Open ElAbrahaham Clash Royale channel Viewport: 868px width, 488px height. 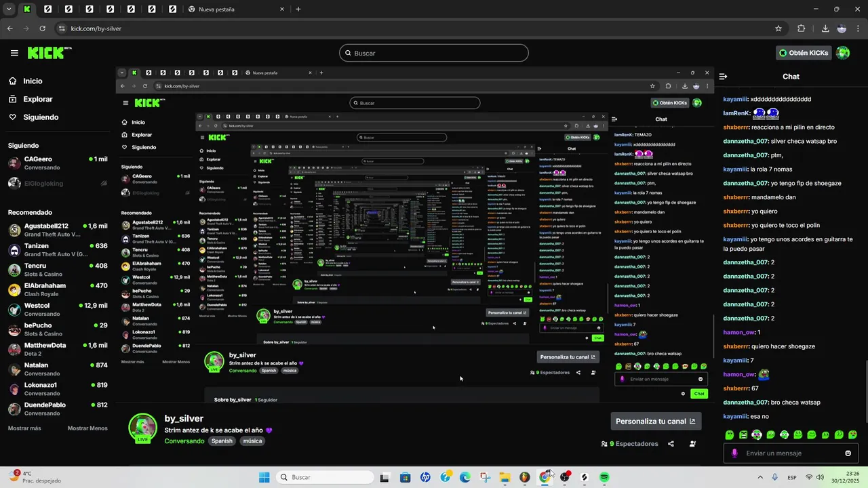[57, 289]
